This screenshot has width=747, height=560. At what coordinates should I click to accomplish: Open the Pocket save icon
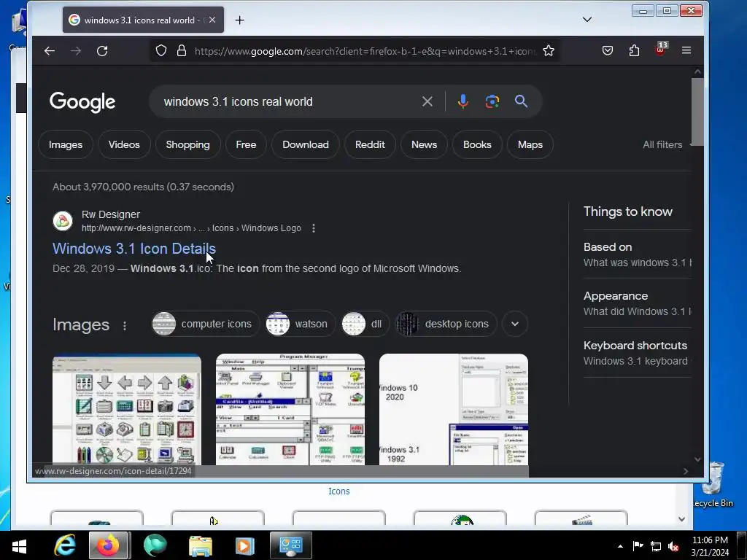pos(608,50)
